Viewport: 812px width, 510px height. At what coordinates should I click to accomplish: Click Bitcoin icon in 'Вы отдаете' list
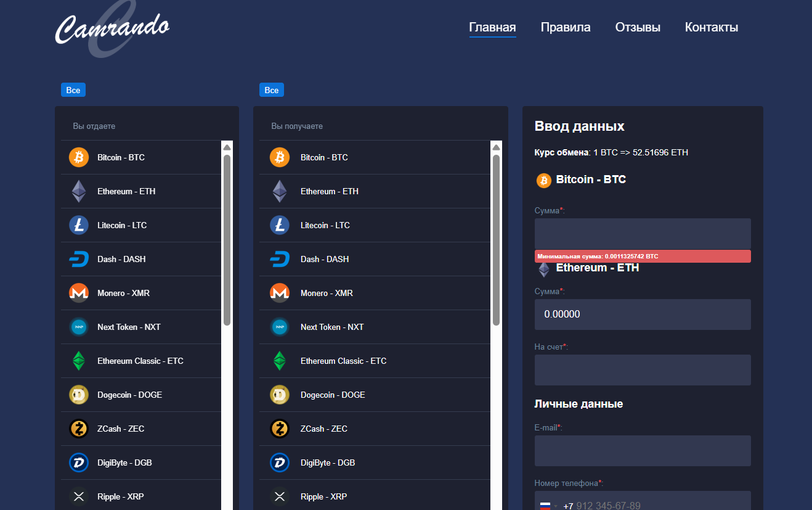79,157
